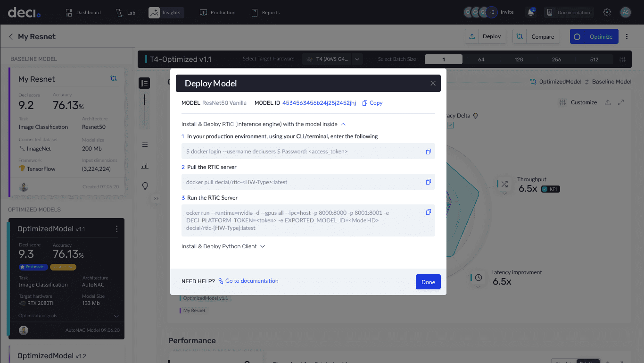Click the +3 collaborators avatar
The height and width of the screenshot is (363, 644).
coord(492,12)
